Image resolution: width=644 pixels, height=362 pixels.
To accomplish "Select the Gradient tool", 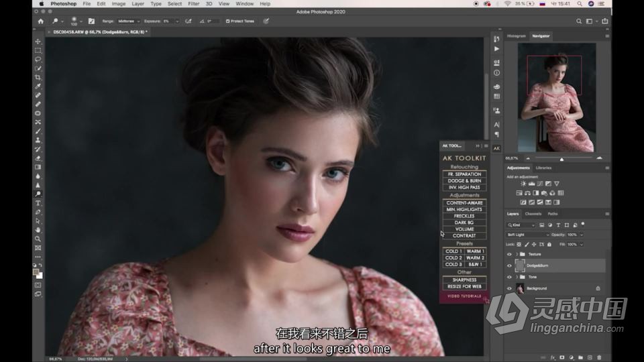I will (38, 168).
